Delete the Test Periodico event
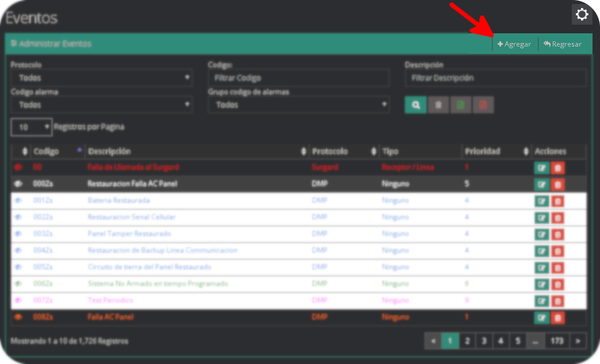The height and width of the screenshot is (364, 600). (x=557, y=301)
